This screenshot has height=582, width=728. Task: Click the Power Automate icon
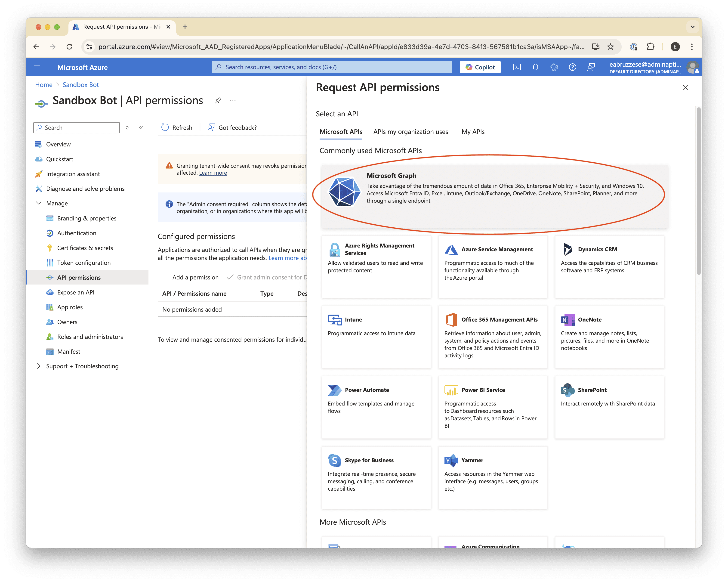tap(335, 390)
